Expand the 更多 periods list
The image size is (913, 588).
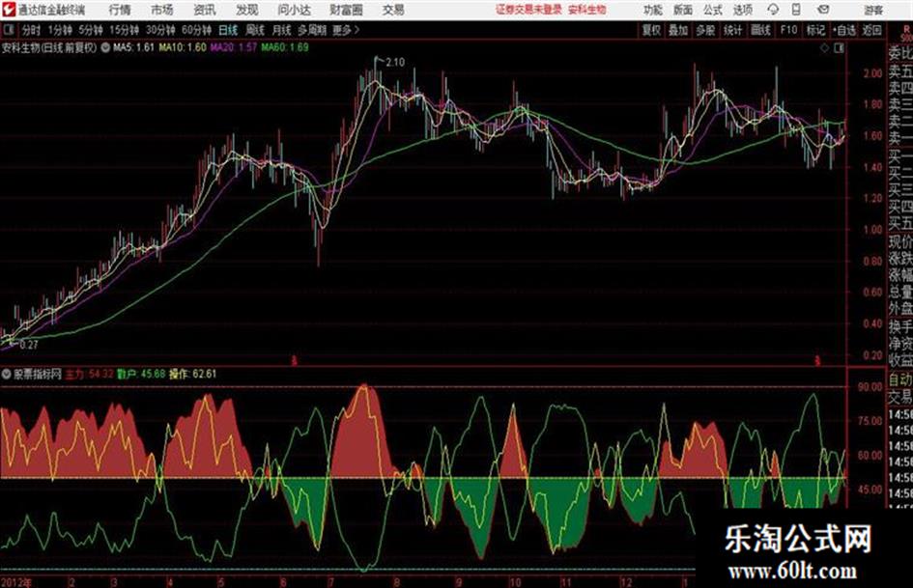pos(346,30)
